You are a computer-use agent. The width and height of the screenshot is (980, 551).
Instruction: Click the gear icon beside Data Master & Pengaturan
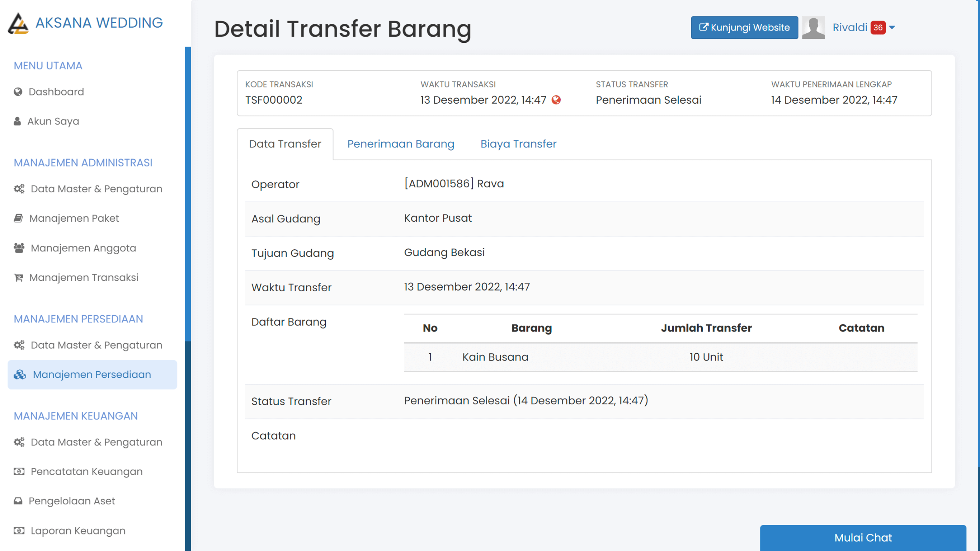(x=19, y=188)
